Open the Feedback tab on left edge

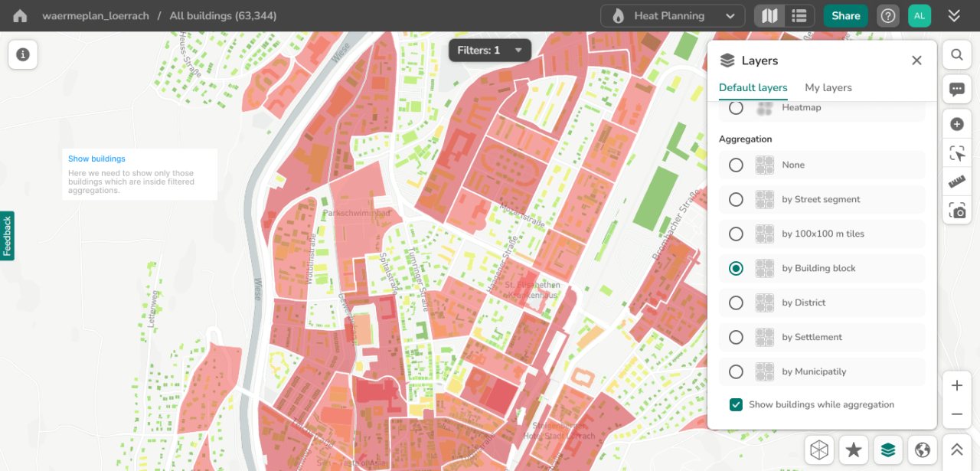[x=7, y=235]
